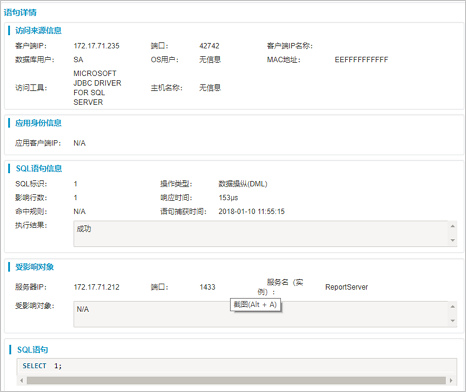
Task: Click MAC address value EEFFFFFFFFFF
Action: coord(361,60)
